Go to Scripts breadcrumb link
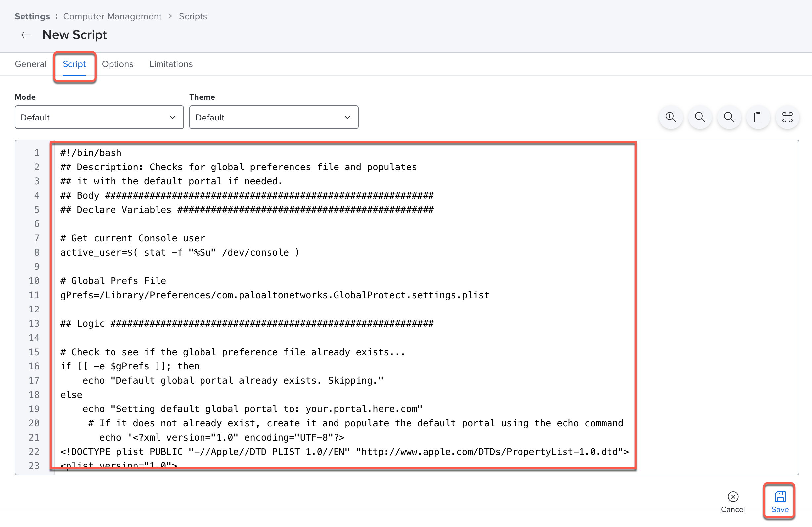The height and width of the screenshot is (527, 812). (193, 16)
